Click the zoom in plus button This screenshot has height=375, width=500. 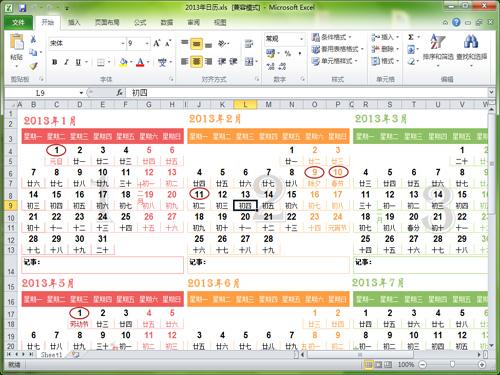coord(482,364)
